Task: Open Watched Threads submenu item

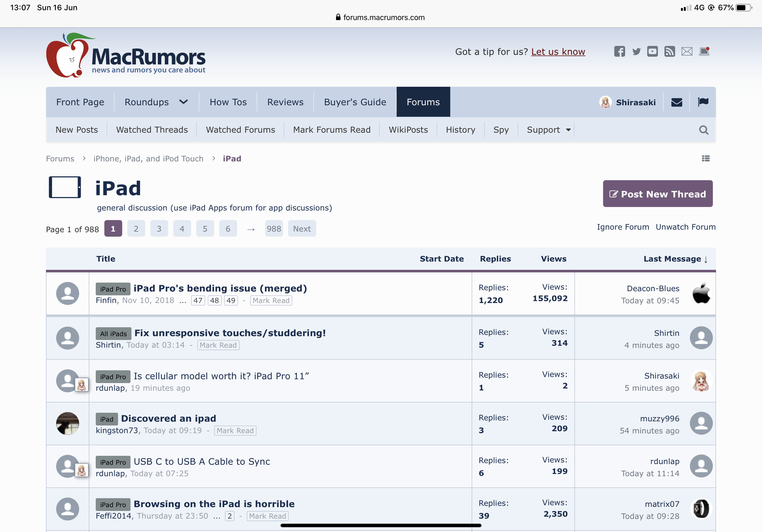Action: click(152, 130)
